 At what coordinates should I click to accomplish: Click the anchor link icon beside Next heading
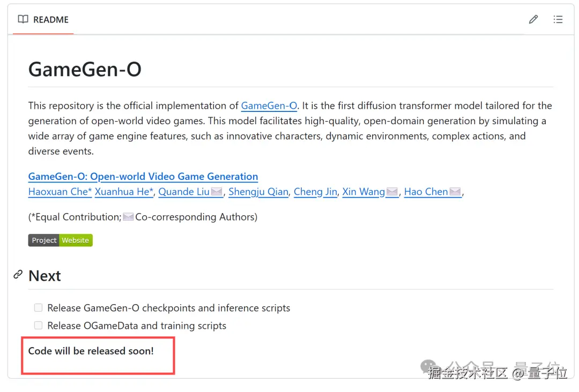click(18, 275)
